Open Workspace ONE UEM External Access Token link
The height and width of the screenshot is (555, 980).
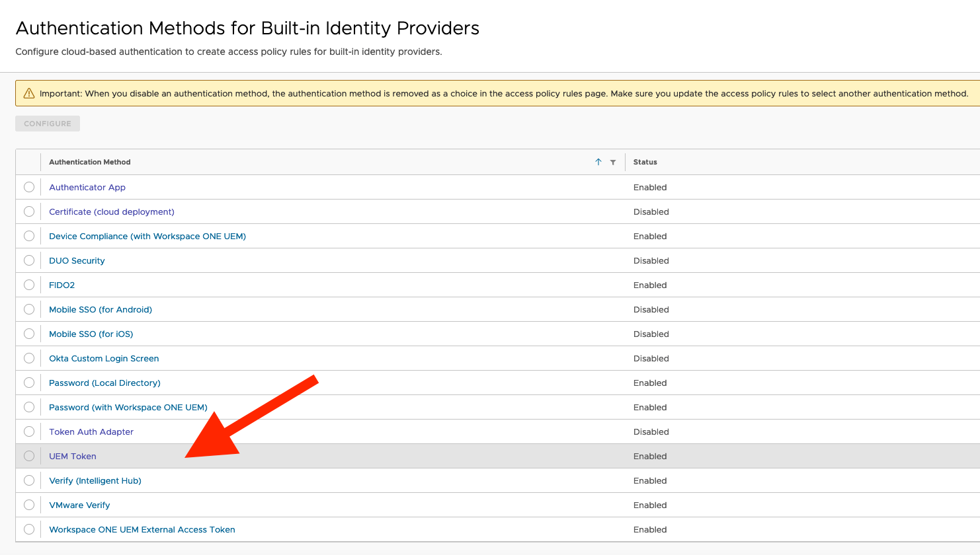click(142, 530)
